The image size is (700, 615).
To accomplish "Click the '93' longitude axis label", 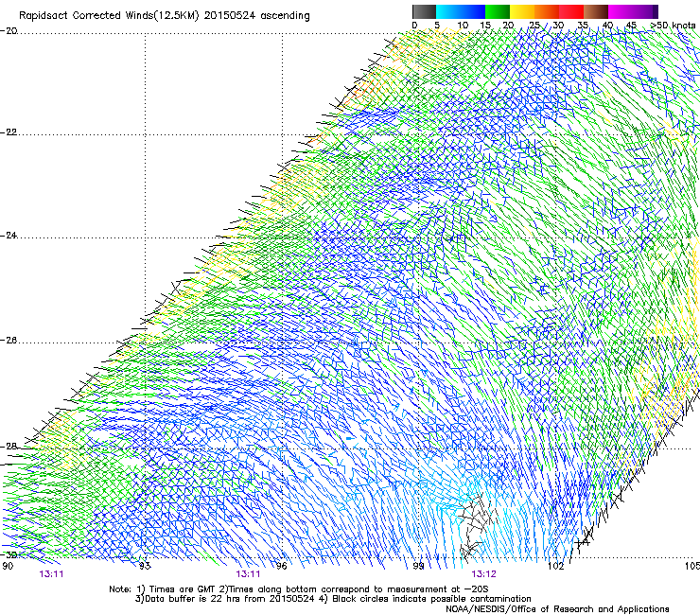I will pyautogui.click(x=145, y=566).
